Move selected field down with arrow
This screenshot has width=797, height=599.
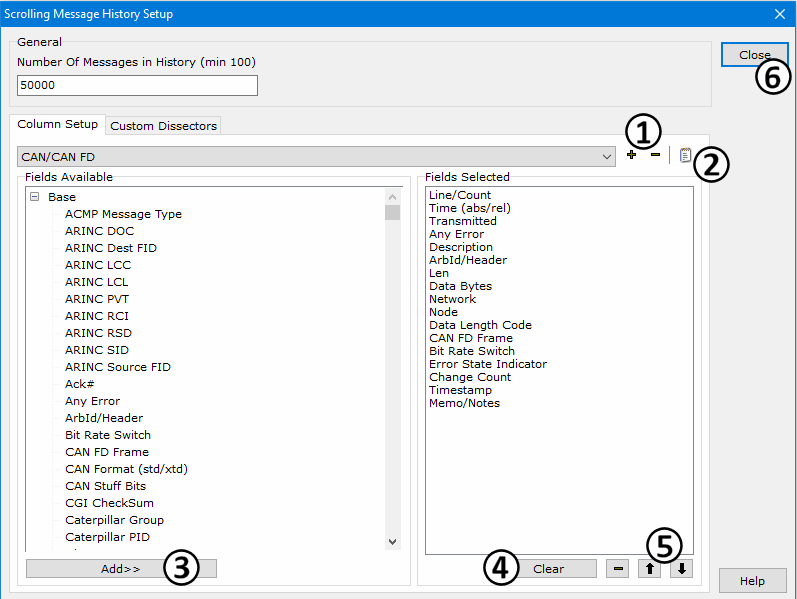point(680,569)
